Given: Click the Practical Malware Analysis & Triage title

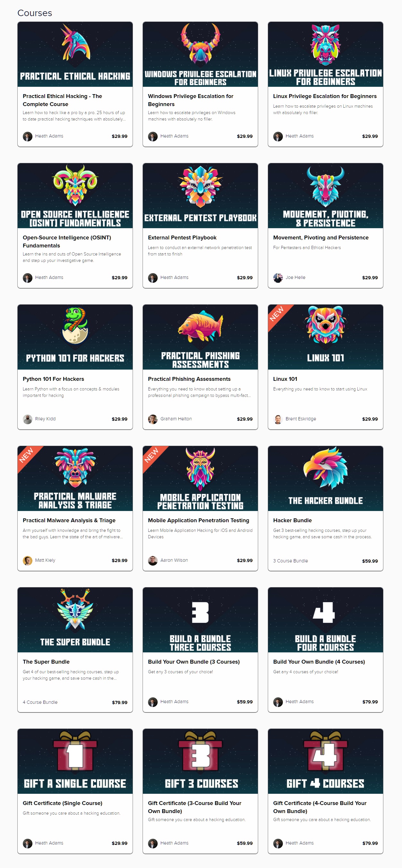Looking at the screenshot, I should (x=69, y=520).
